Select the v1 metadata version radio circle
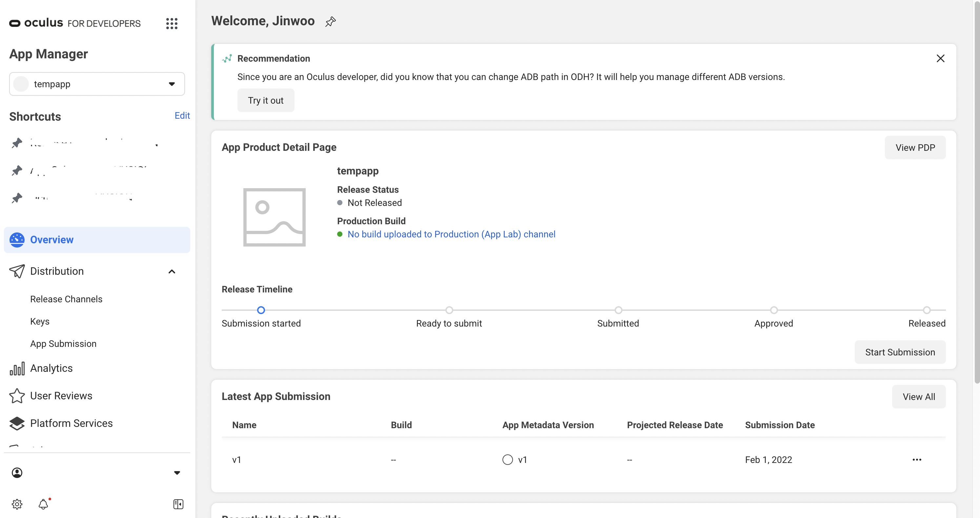The image size is (980, 518). [507, 459]
